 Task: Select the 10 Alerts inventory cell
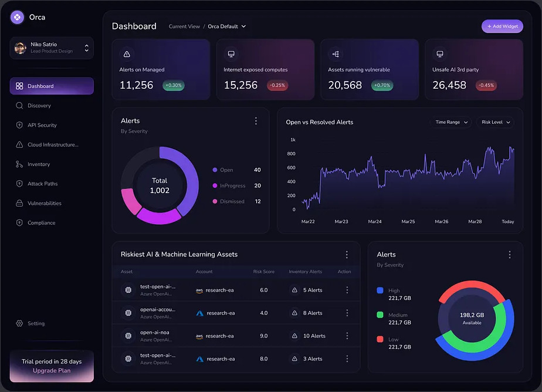pyautogui.click(x=309, y=336)
